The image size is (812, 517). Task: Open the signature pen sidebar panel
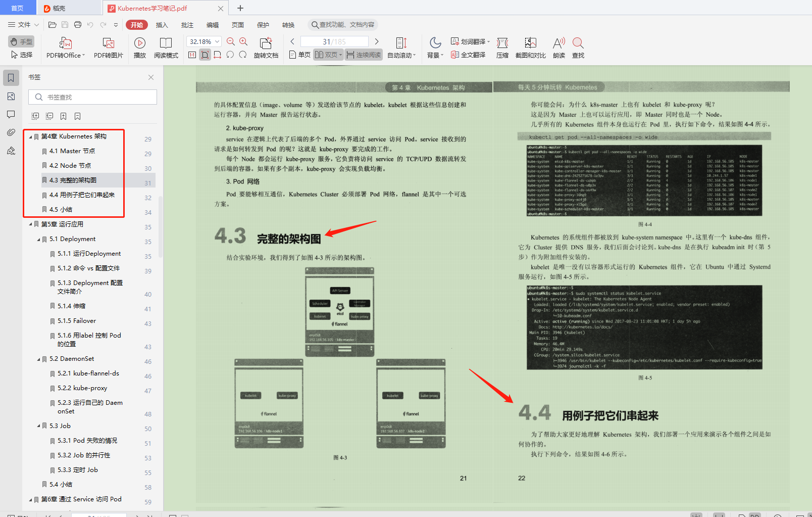tap(11, 151)
